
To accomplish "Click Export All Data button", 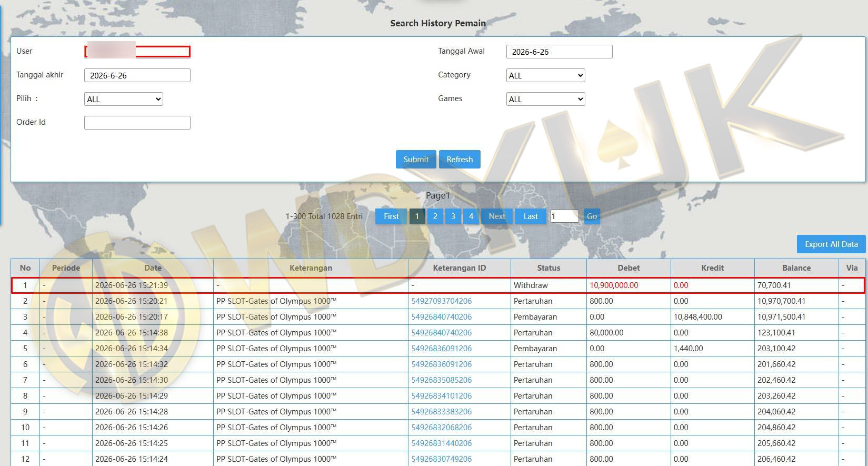I will pyautogui.click(x=831, y=244).
